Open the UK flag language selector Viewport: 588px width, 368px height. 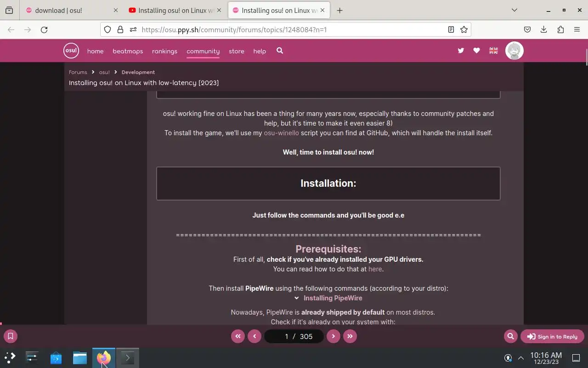[x=493, y=51]
